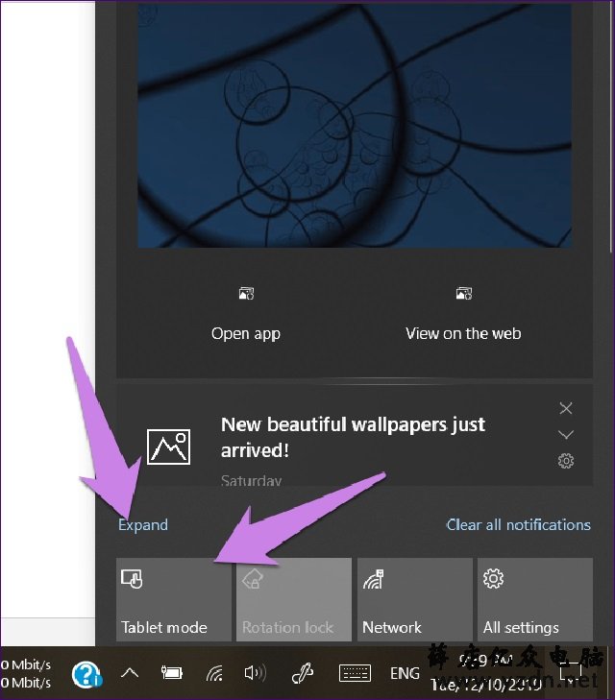Click the action center scrollbar
Screen dimensions: 615x700
(611, 126)
